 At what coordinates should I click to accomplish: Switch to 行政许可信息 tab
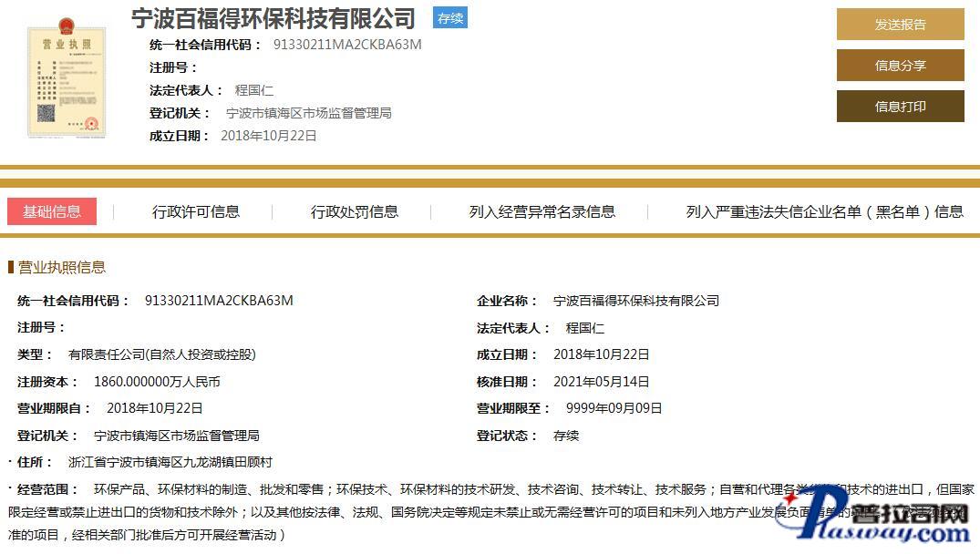pyautogui.click(x=196, y=211)
